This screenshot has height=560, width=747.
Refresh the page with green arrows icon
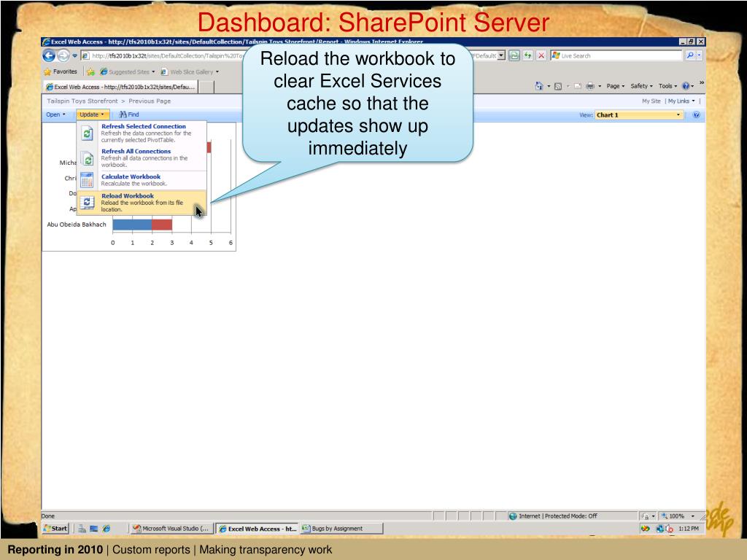(x=528, y=55)
